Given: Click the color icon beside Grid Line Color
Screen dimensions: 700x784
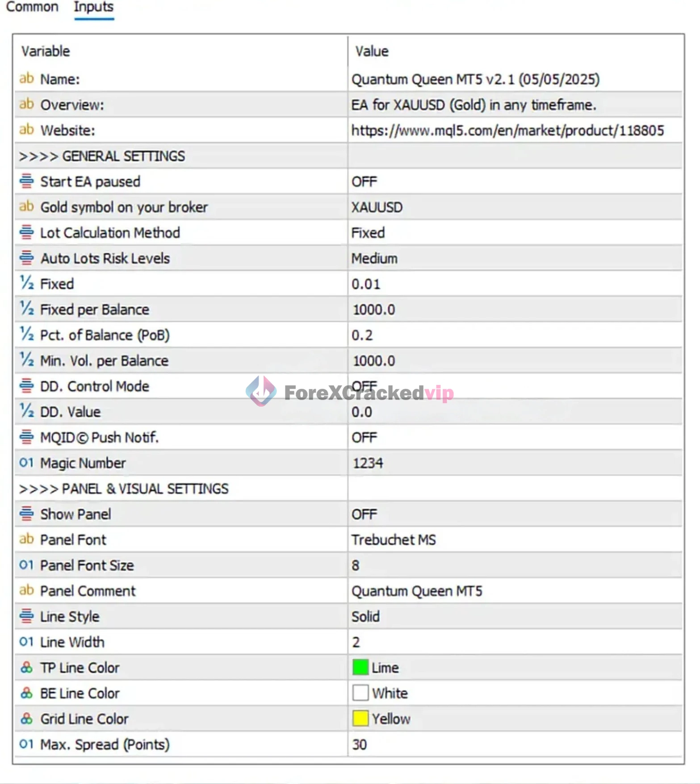Looking at the screenshot, I should 26,718.
